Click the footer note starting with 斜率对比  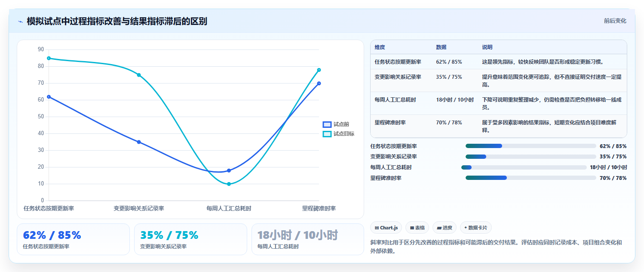point(496,247)
